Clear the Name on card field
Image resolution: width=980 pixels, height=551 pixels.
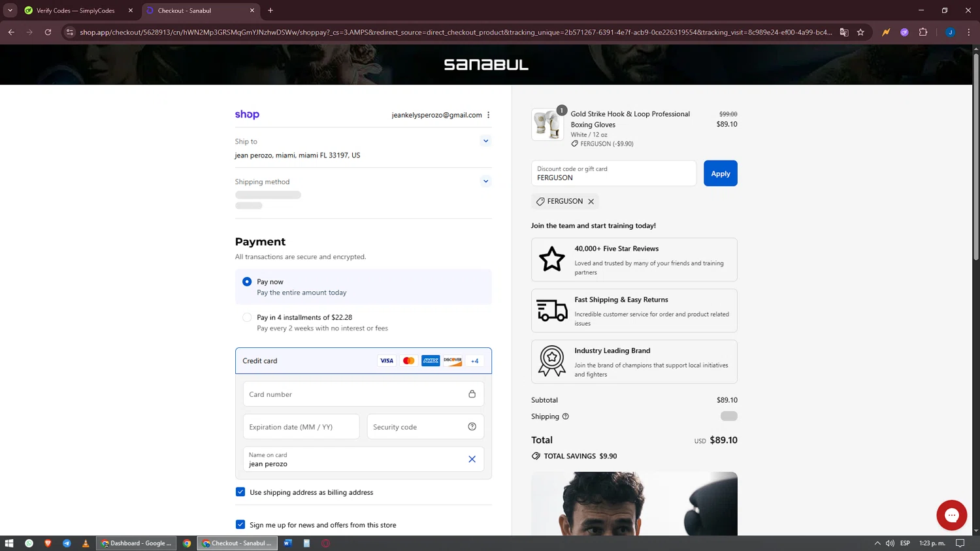click(x=472, y=459)
